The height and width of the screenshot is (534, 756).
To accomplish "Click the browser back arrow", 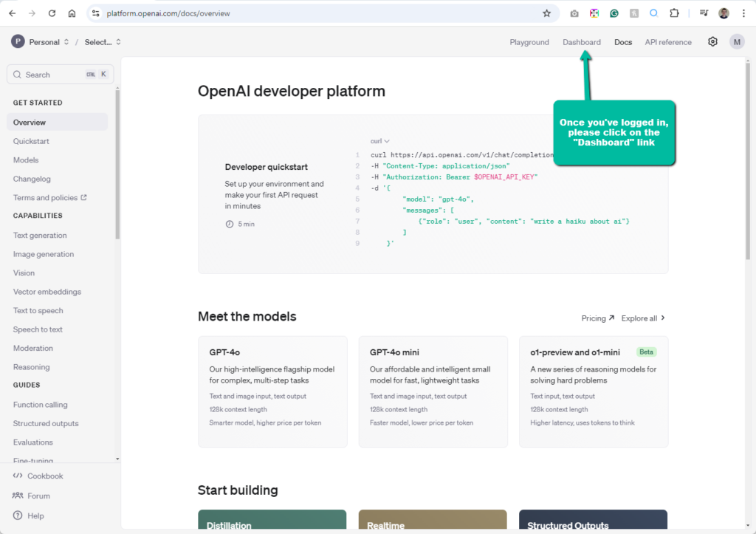I will point(13,13).
